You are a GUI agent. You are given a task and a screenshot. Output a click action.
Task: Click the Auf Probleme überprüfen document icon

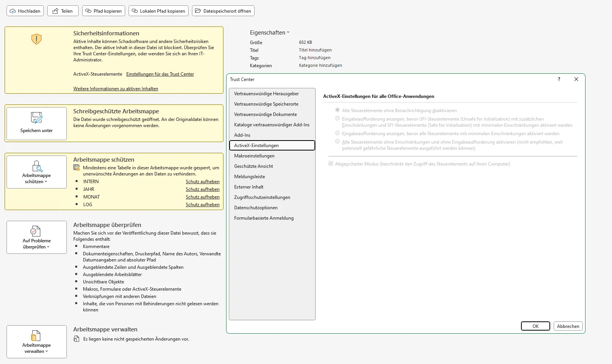(x=35, y=231)
